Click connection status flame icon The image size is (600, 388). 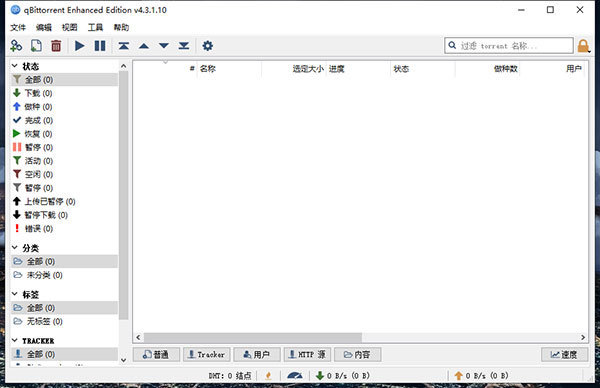269,376
